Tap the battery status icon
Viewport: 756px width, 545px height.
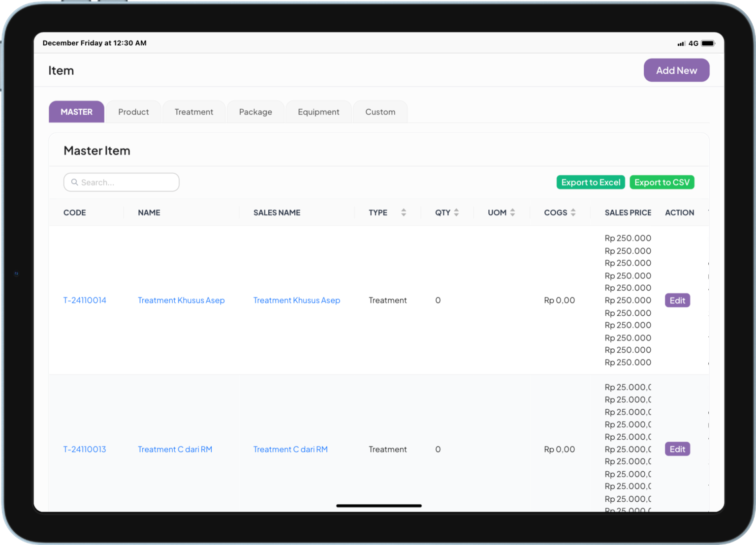point(708,43)
